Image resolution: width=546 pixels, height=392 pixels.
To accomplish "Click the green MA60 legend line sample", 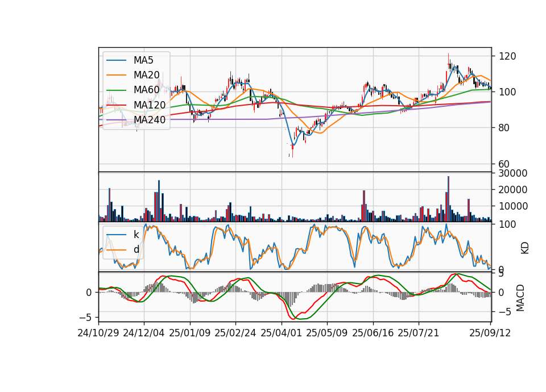I will pos(116,90).
